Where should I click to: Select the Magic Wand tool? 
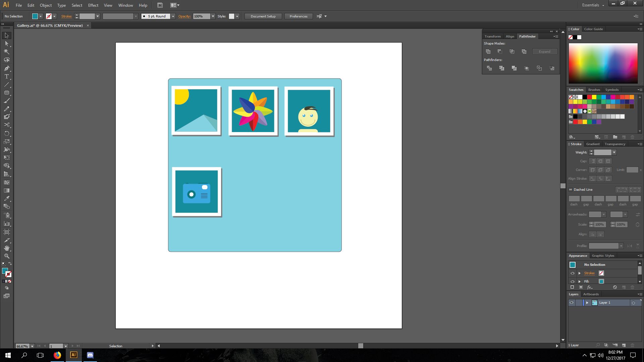point(6,52)
